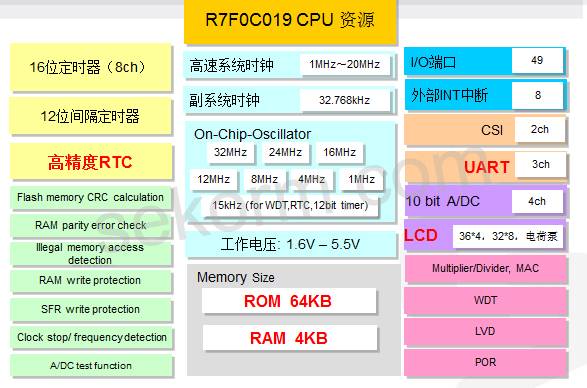Select the ROM 64KB box
Screen dimensions: 587x388
pyautogui.click(x=289, y=301)
